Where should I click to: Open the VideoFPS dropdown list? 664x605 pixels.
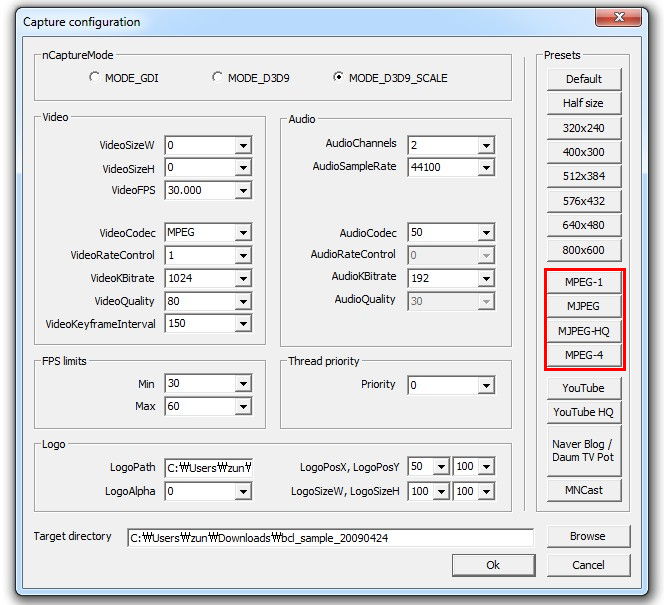[x=242, y=190]
